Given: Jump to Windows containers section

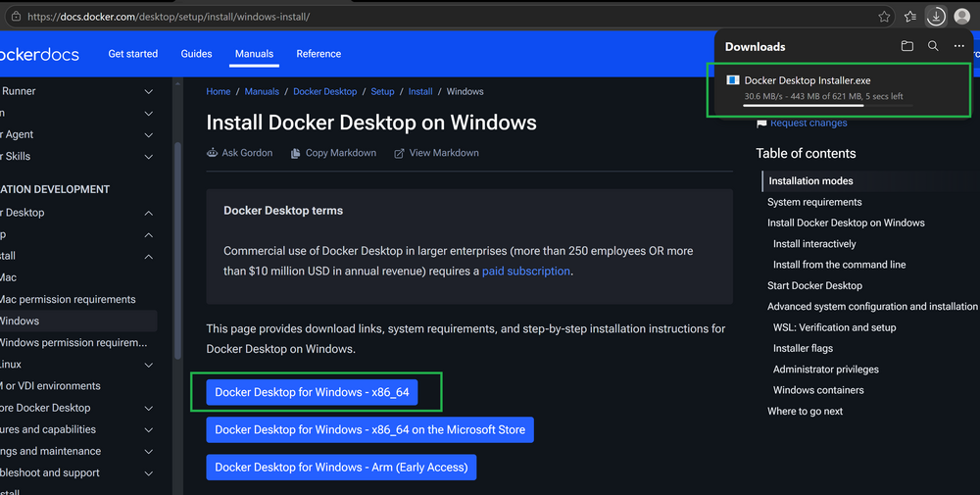Looking at the screenshot, I should tap(818, 390).
